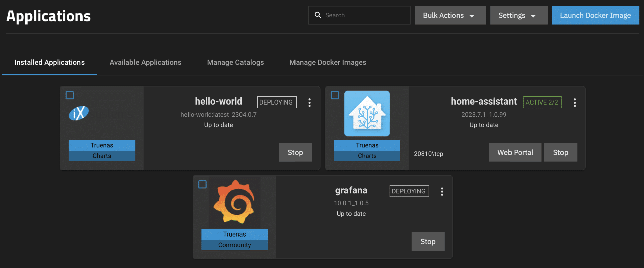Screen dimensions: 644x268
Task: Switch to the Available Applications tab
Action: point(146,62)
